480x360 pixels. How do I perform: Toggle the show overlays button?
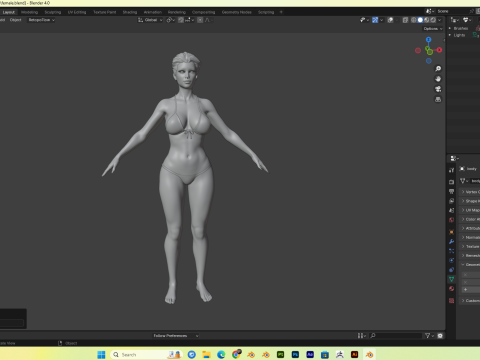(x=390, y=20)
